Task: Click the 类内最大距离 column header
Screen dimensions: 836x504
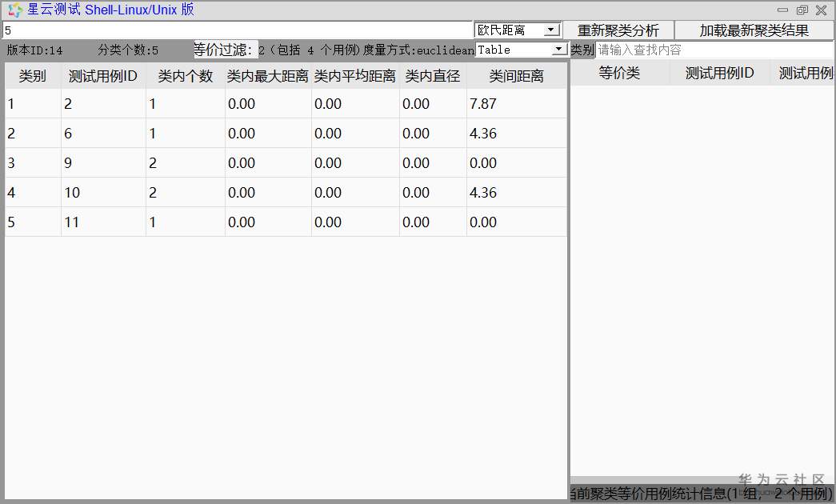Action: (268, 76)
